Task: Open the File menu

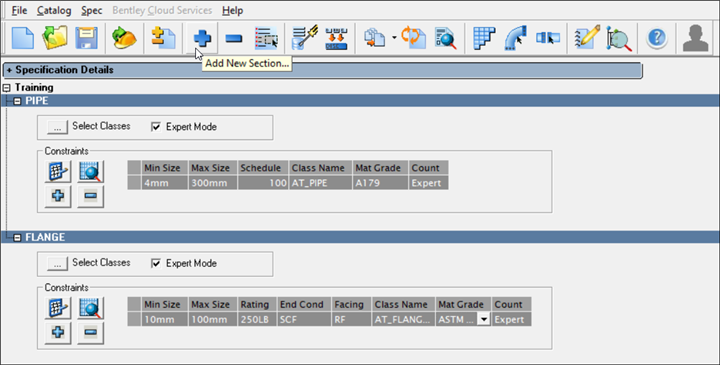Action: [x=19, y=10]
